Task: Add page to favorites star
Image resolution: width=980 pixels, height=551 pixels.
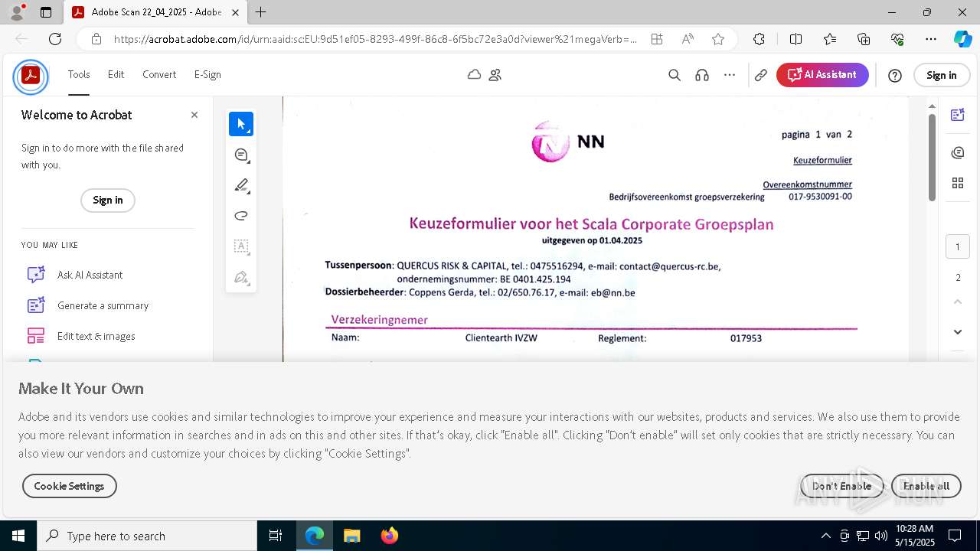Action: point(717,39)
